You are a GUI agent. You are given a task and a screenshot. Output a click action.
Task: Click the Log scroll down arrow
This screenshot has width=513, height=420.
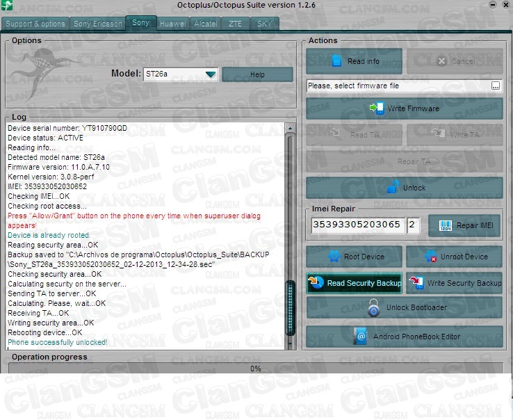point(290,343)
